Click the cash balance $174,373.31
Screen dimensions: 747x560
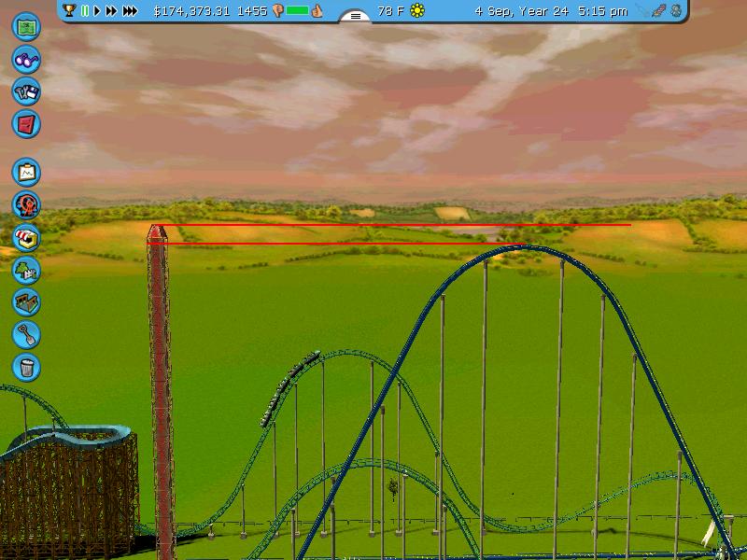point(191,11)
